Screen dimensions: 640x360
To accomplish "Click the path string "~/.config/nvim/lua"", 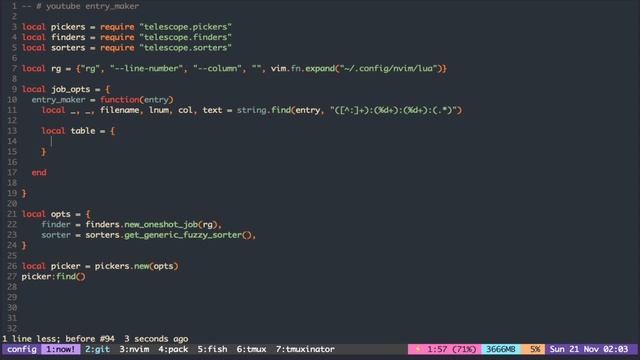I will click(391, 69).
